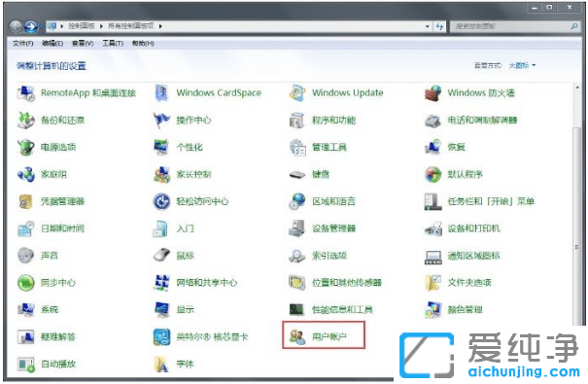Viewport: 588px width, 384px height.
Task: Click the 位置和其他传感器 link
Action: coord(347,283)
